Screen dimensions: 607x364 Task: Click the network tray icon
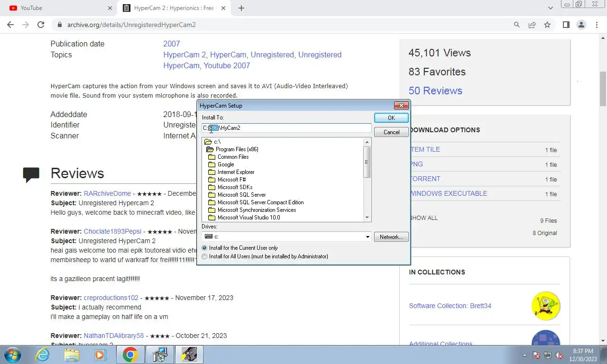tap(548, 355)
